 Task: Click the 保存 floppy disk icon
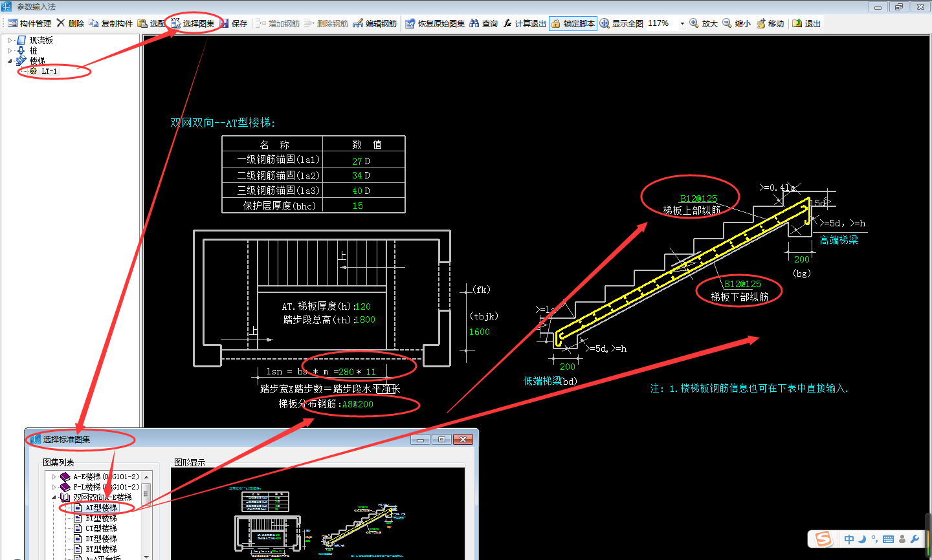225,23
